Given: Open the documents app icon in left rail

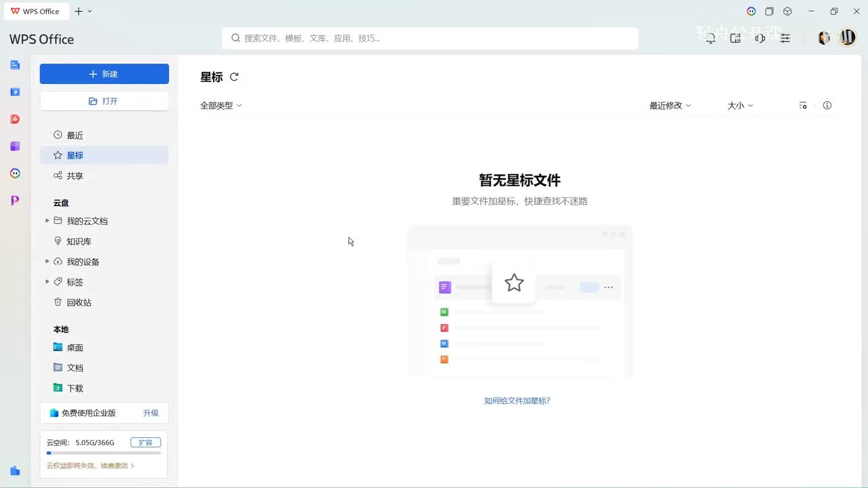Looking at the screenshot, I should 15,65.
